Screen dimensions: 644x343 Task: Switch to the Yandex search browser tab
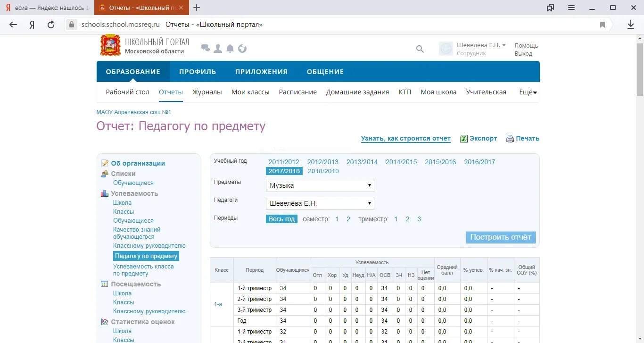pos(47,8)
